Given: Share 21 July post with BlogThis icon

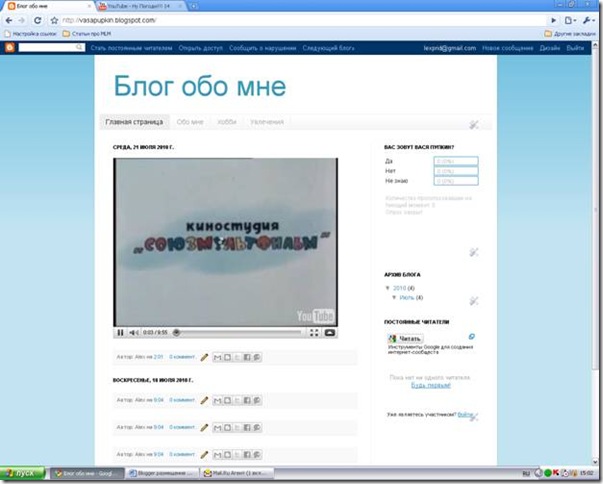Looking at the screenshot, I should (227, 358).
